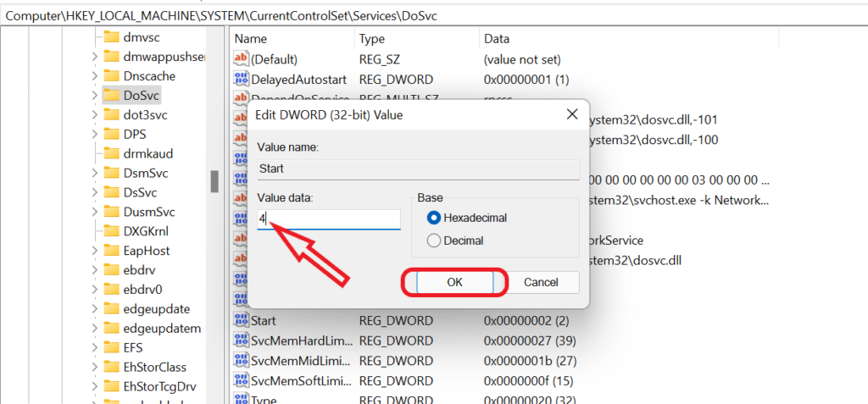The image size is (868, 404).
Task: Click the (Default) string value icon
Action: click(x=242, y=58)
